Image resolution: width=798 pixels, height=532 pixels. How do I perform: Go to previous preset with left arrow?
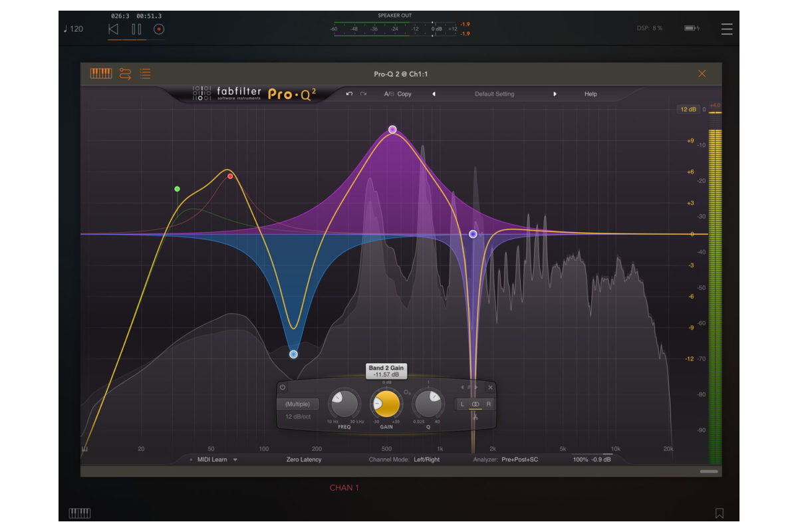(434, 94)
